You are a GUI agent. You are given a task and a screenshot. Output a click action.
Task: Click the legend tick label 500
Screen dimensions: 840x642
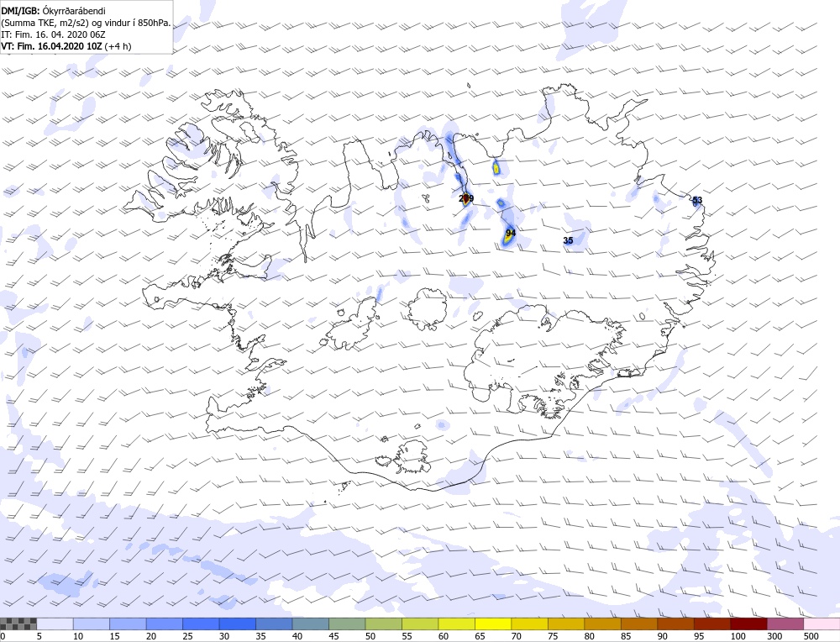click(x=811, y=636)
